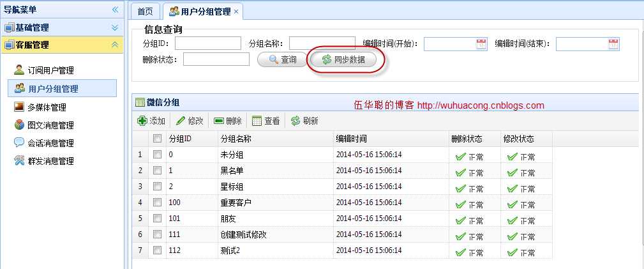
Task: Close the 用户分组管理 tab
Action: pyautogui.click(x=236, y=12)
